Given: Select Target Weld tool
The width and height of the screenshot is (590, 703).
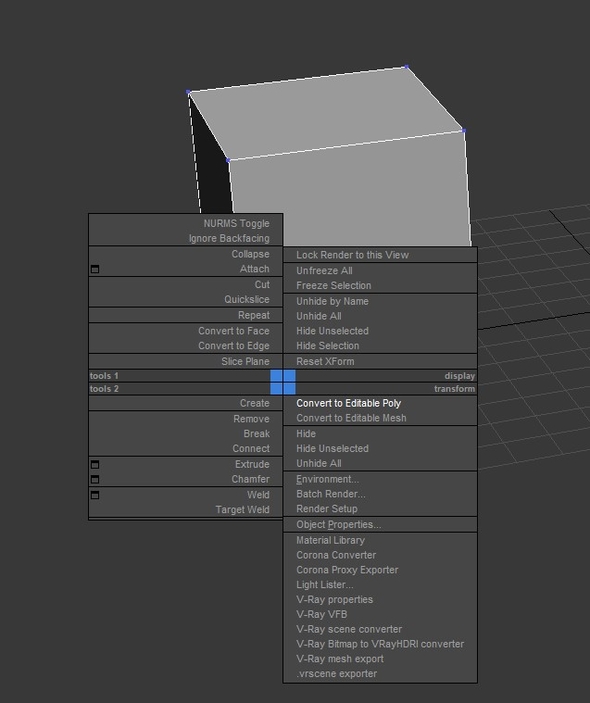Looking at the screenshot, I should [x=242, y=510].
